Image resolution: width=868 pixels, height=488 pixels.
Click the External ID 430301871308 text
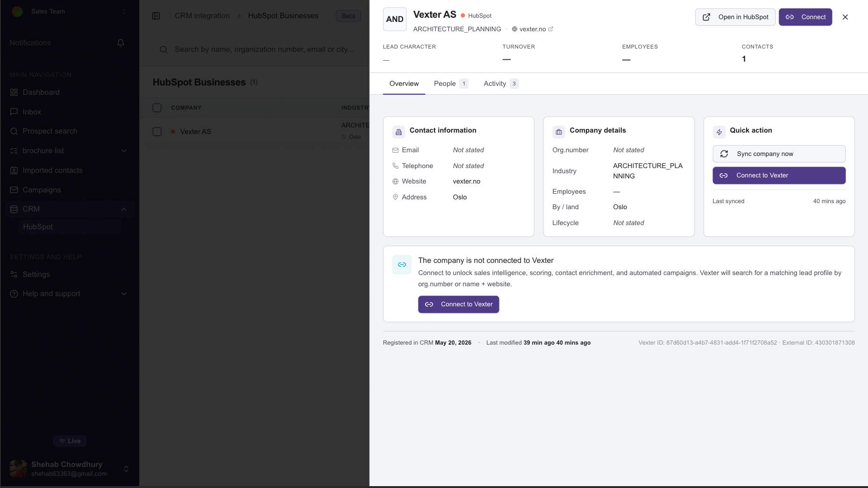click(x=818, y=343)
